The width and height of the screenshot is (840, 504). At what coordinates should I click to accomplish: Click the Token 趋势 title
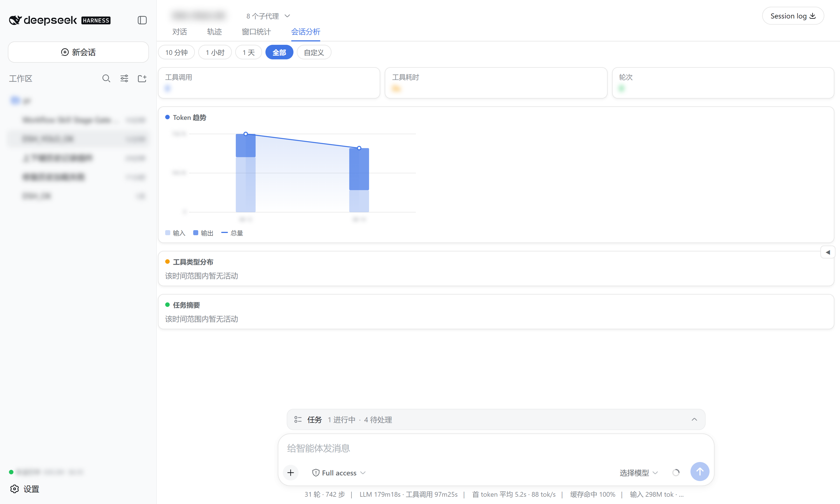tap(190, 118)
